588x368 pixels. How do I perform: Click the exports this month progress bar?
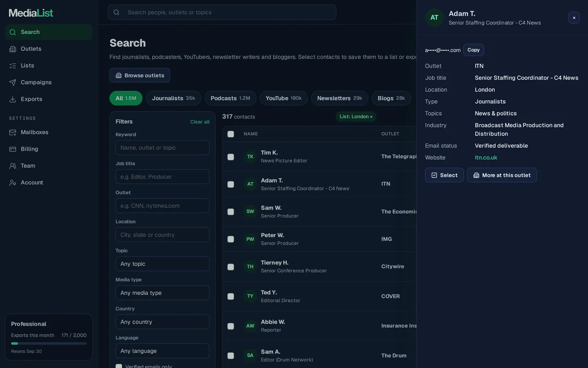pyautogui.click(x=49, y=343)
